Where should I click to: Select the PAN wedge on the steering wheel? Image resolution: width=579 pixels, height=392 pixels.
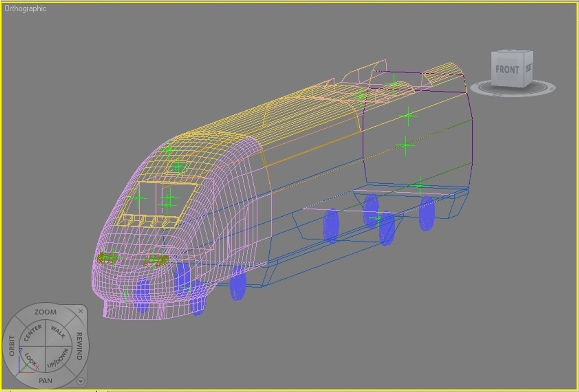[45, 381]
